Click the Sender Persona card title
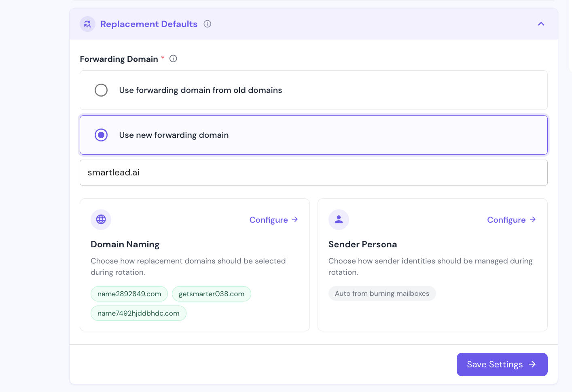Screen dimensions: 572x392 point(363,244)
